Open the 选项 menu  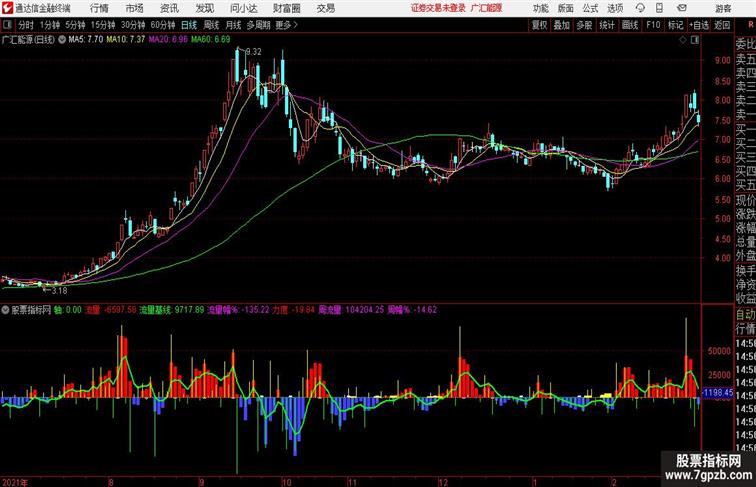pyautogui.click(x=615, y=8)
